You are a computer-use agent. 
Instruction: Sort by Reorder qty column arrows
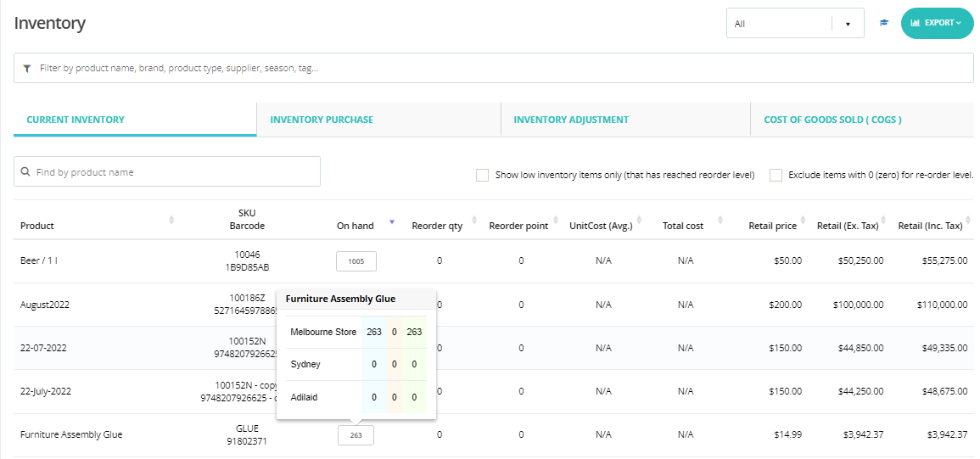(x=474, y=221)
